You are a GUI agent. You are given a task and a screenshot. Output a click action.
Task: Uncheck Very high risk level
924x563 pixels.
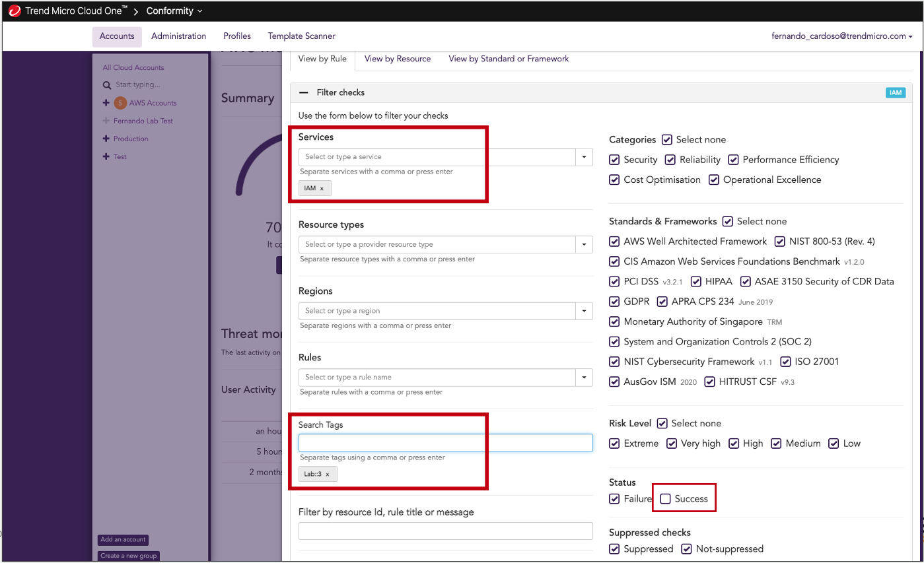(672, 444)
